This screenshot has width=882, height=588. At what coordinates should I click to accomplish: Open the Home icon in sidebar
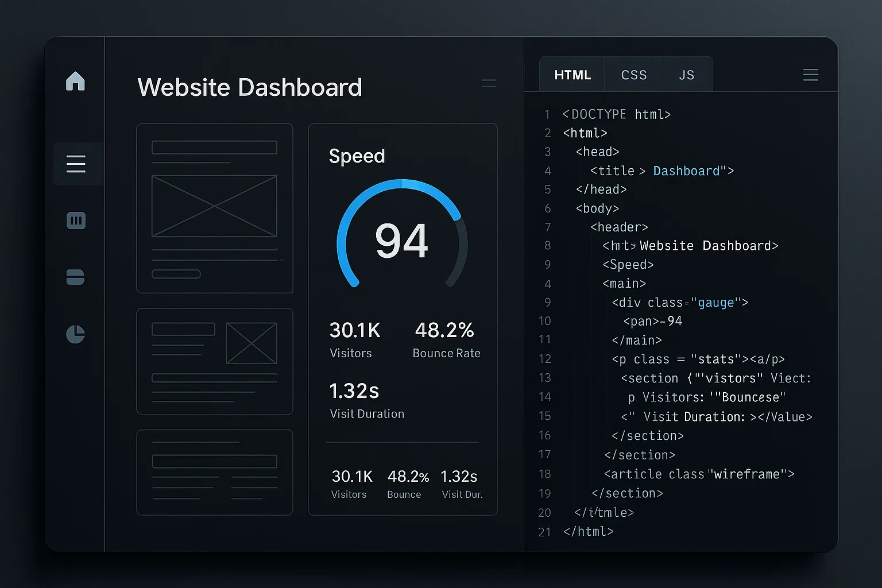[x=75, y=81]
